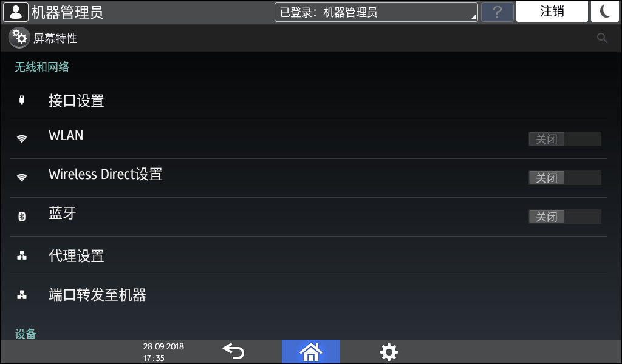Open the 代理设置 menu entry
Viewport: 622px width, 364px height.
point(308,256)
